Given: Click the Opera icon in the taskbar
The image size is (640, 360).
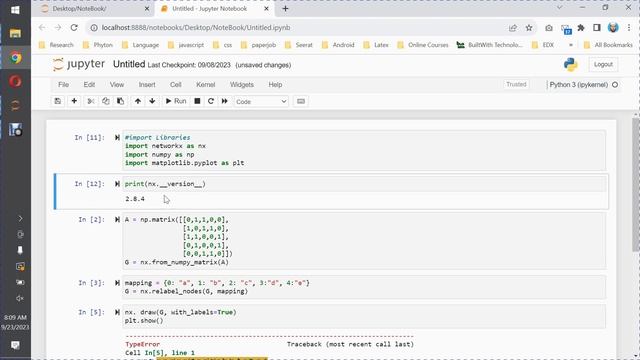Looking at the screenshot, I should (15, 81).
